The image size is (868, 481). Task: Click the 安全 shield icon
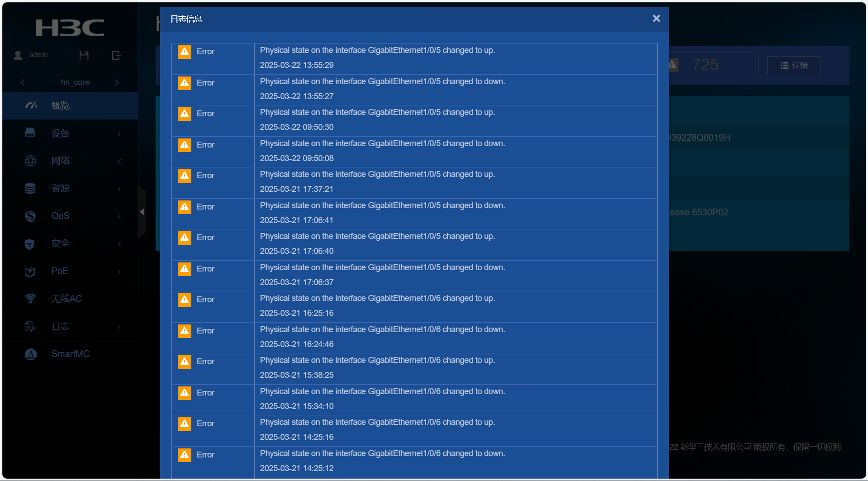click(x=29, y=244)
